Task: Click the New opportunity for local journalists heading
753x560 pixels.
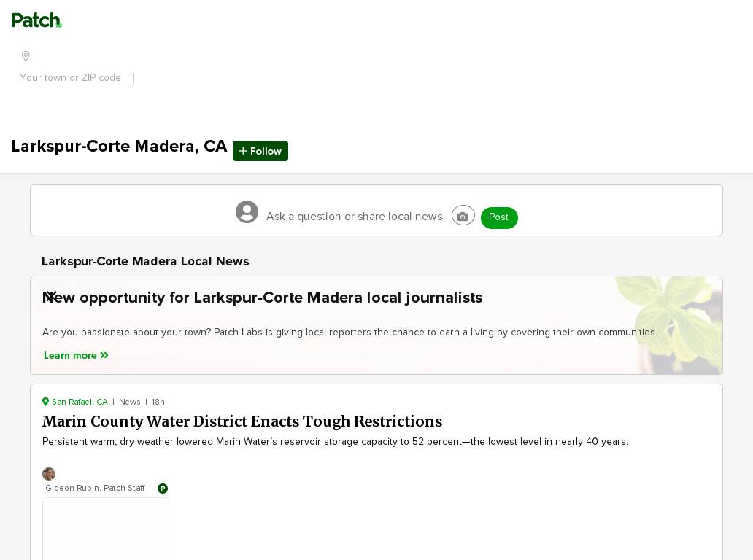Action: pyautogui.click(x=262, y=297)
